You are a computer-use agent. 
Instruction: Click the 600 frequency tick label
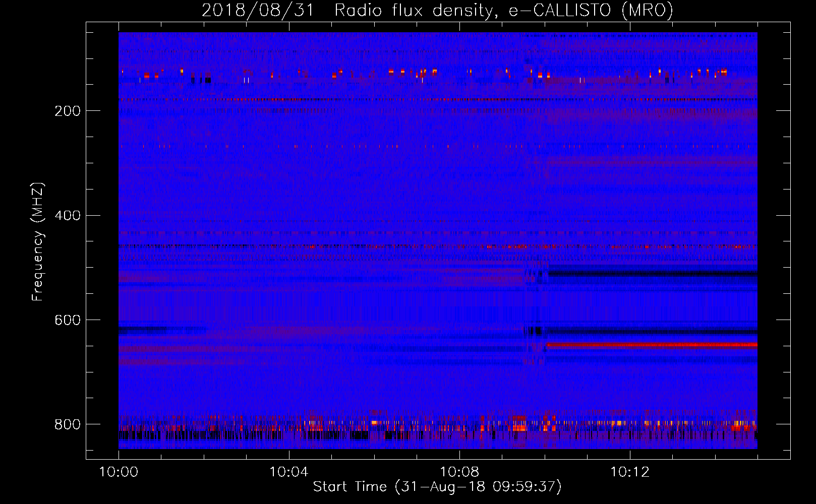pyautogui.click(x=68, y=320)
